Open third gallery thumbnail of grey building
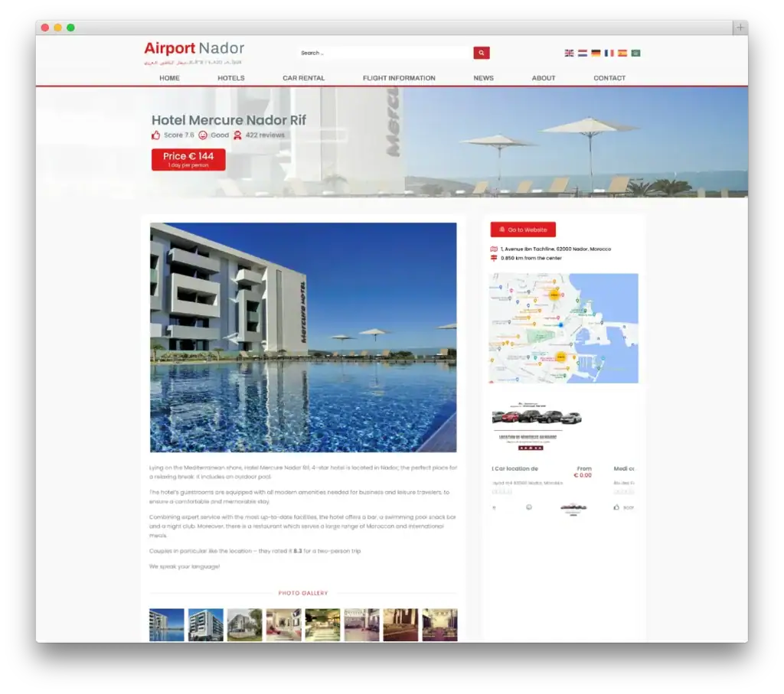This screenshot has width=784, height=694. coord(244,624)
